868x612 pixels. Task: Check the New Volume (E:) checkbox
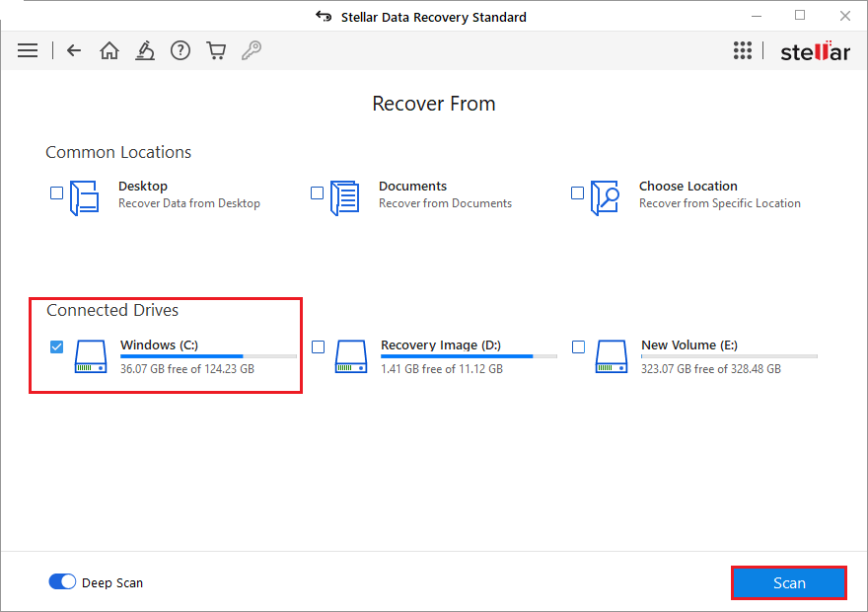point(578,346)
